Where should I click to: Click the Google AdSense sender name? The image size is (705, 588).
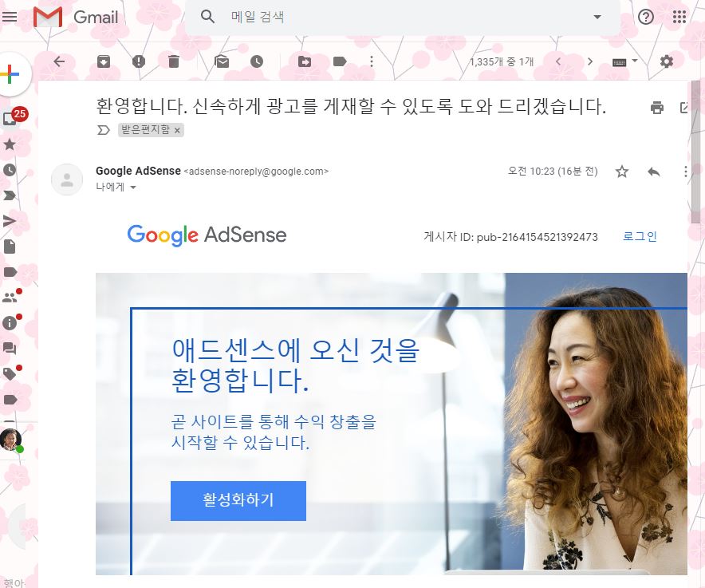pyautogui.click(x=138, y=171)
